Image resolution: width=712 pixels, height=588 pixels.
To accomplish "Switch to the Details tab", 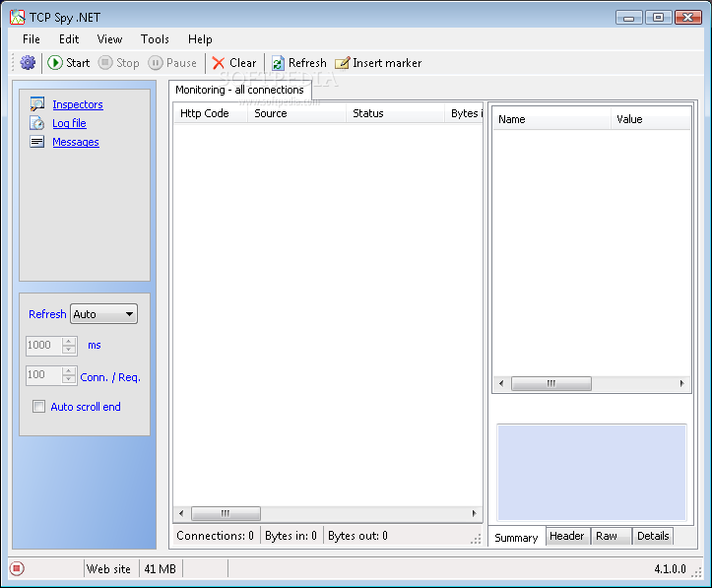I will point(653,536).
